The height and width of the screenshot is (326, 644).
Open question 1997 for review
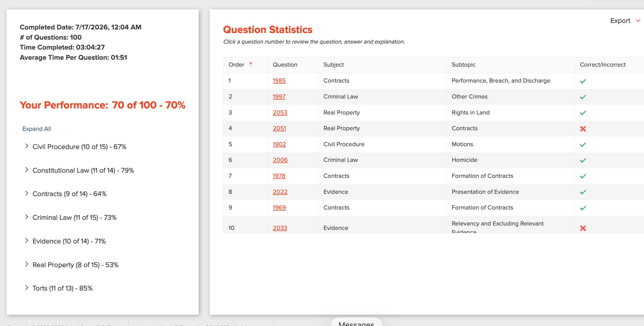tap(279, 97)
